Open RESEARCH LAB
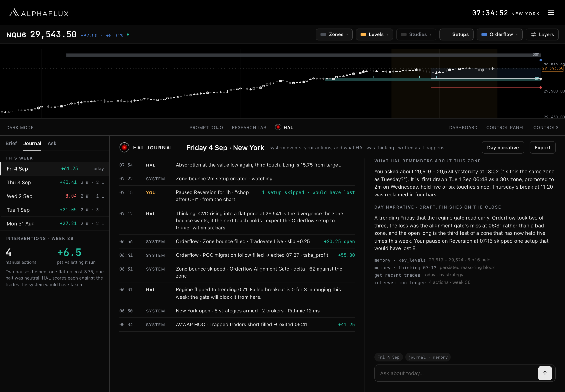The height and width of the screenshot is (392, 565). [x=249, y=127]
